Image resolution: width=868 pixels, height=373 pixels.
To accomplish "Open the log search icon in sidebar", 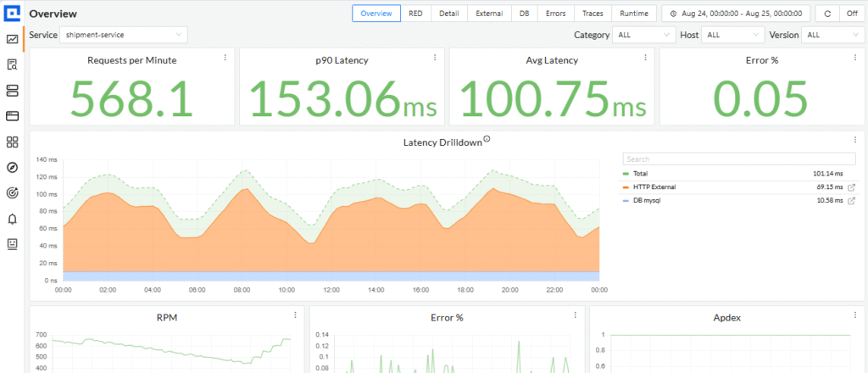I will (12, 64).
